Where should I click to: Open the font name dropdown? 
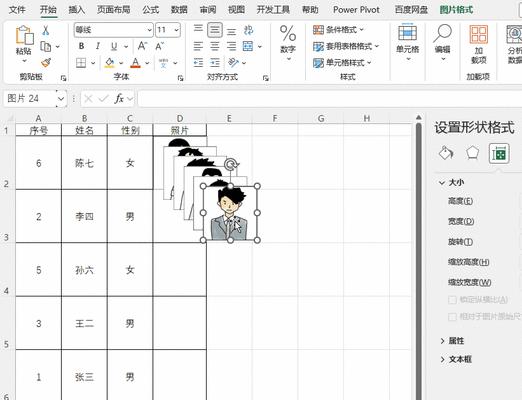[149, 30]
